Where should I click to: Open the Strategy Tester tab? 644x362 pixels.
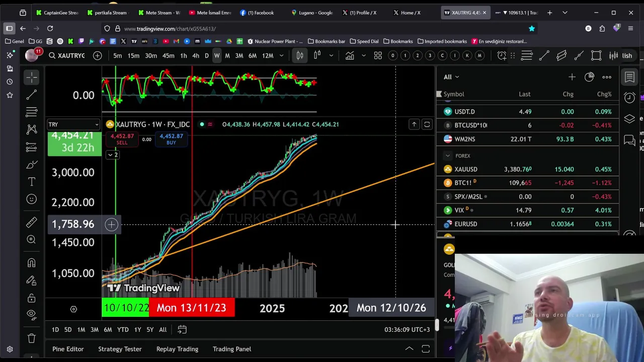[x=120, y=349]
